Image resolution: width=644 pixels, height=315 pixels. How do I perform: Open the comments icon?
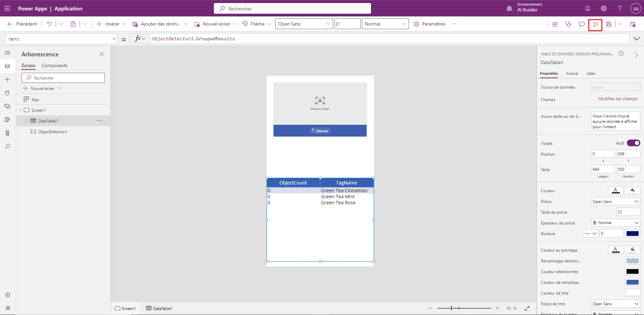pyautogui.click(x=582, y=24)
